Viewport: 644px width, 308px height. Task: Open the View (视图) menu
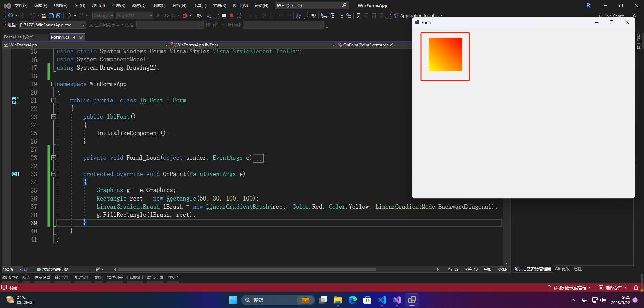click(x=60, y=5)
